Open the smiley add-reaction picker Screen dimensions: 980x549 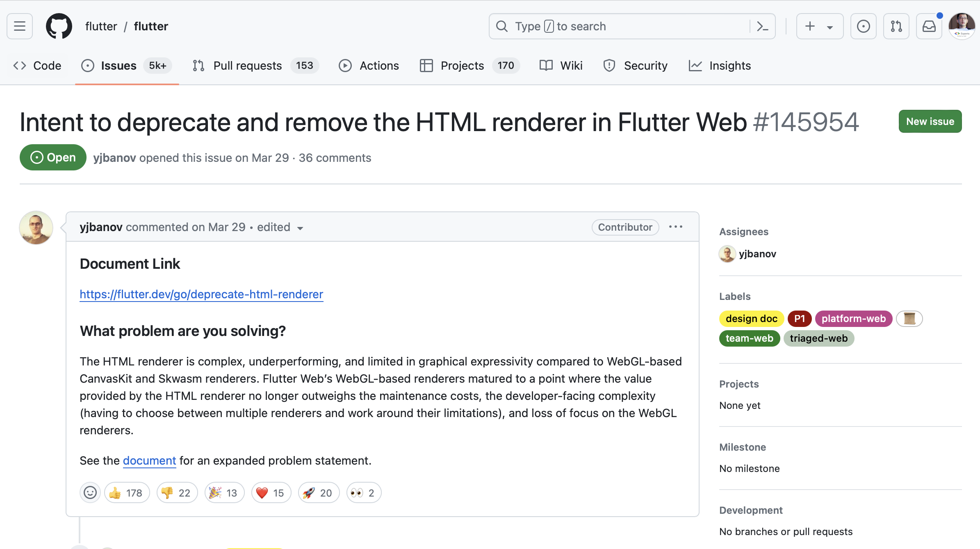tap(90, 492)
